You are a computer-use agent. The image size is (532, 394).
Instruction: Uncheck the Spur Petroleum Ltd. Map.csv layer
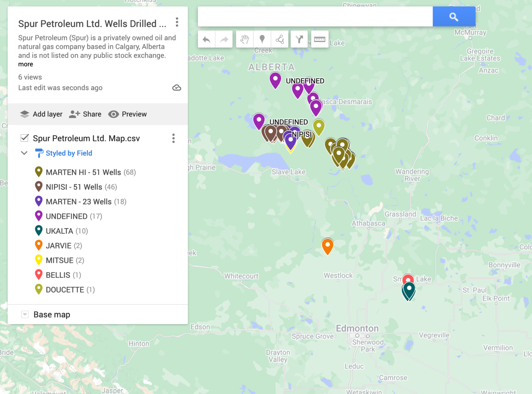click(x=25, y=138)
